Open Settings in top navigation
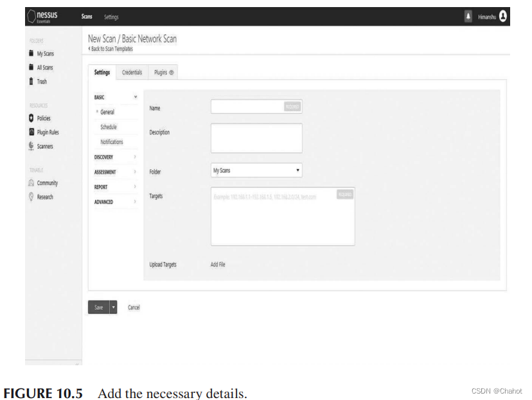 [x=111, y=17]
